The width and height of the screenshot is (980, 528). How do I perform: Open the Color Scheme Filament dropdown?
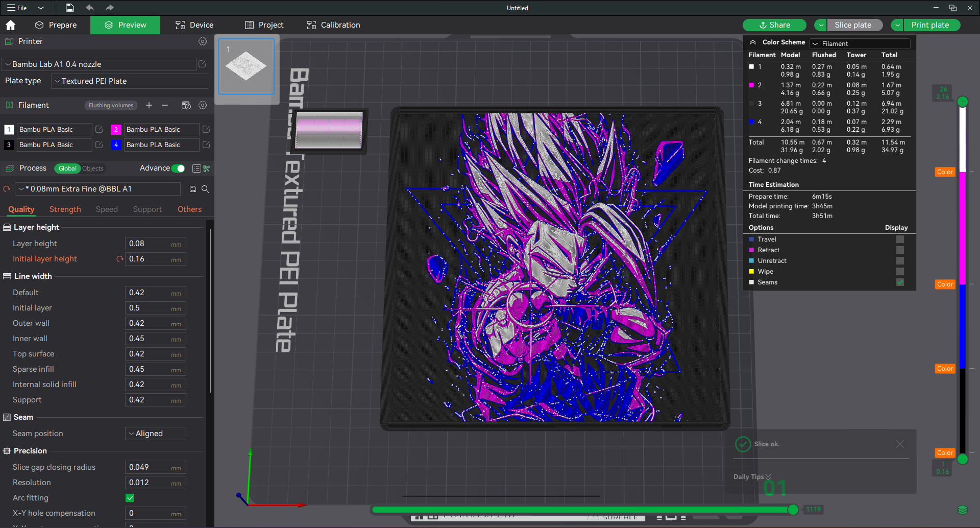pos(860,43)
